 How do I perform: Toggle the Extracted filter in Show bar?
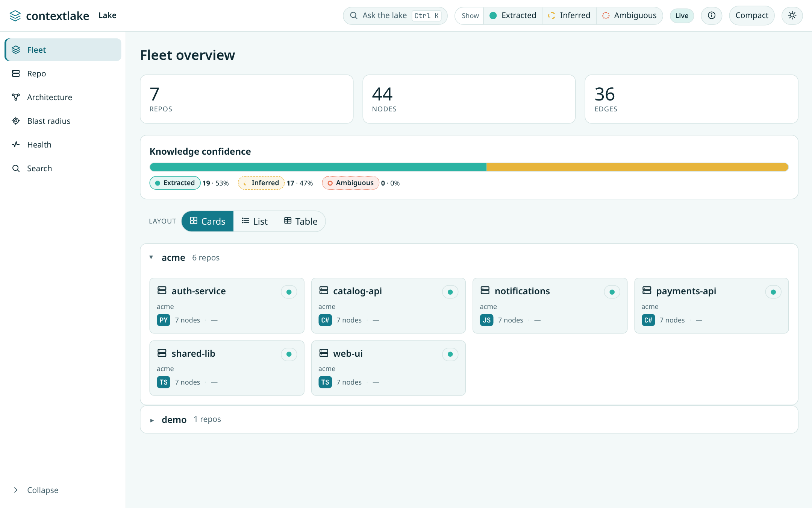(x=513, y=15)
